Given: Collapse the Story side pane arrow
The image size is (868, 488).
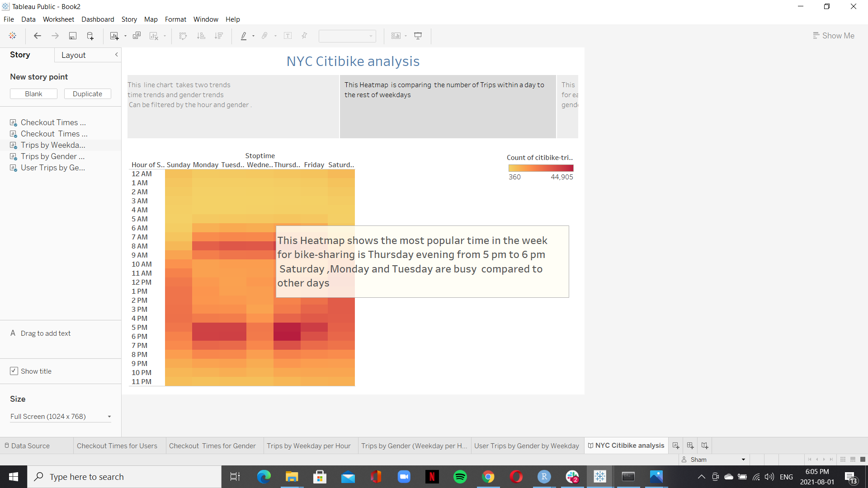Looking at the screenshot, I should 116,55.
